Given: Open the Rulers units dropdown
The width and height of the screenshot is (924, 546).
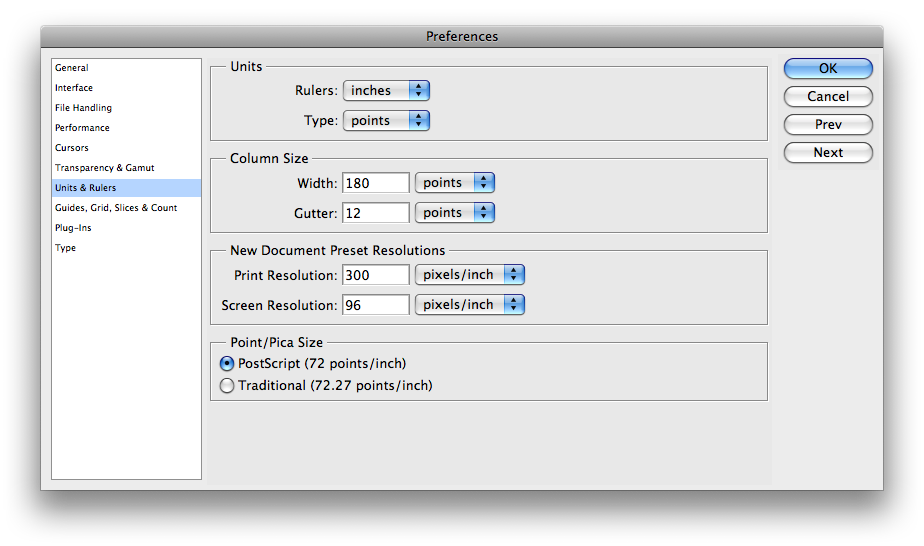Looking at the screenshot, I should 386,90.
